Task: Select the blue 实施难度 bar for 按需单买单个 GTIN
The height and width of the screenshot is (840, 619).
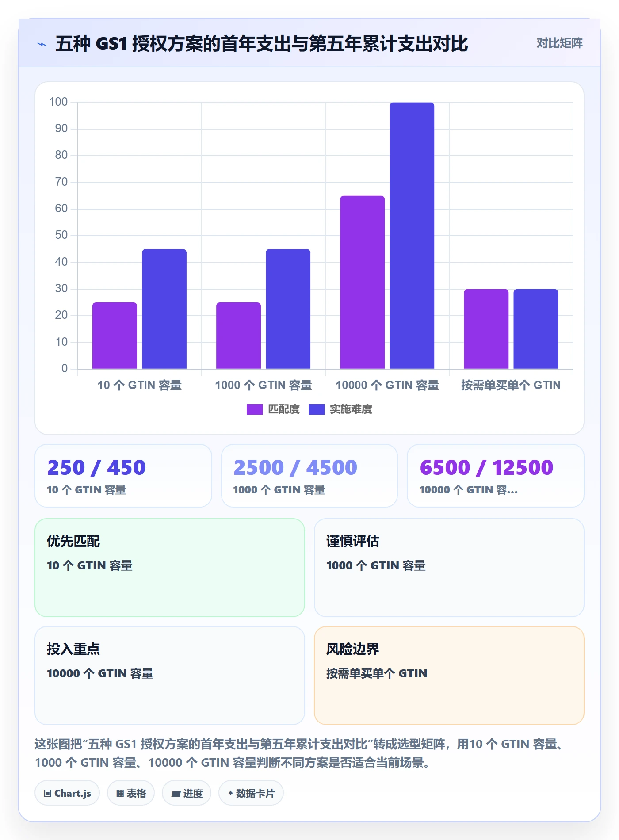Action: [x=535, y=329]
